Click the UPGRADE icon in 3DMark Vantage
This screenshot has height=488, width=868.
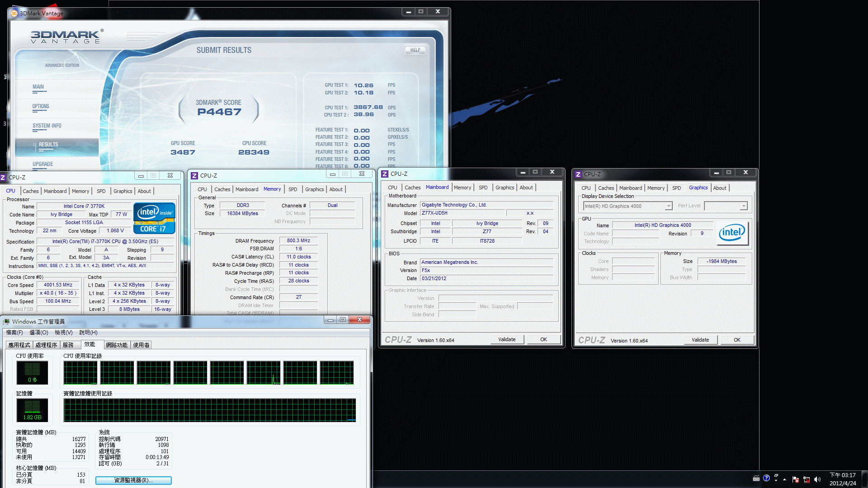pos(42,163)
